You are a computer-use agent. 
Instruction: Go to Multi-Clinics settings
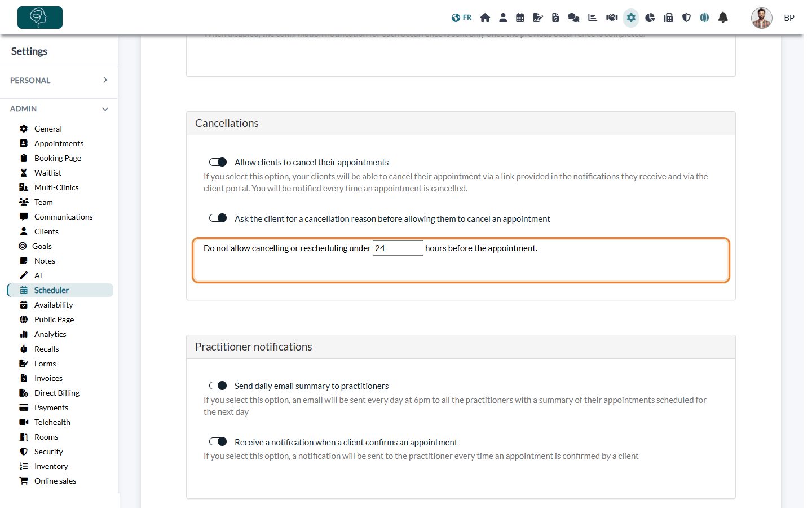56,187
